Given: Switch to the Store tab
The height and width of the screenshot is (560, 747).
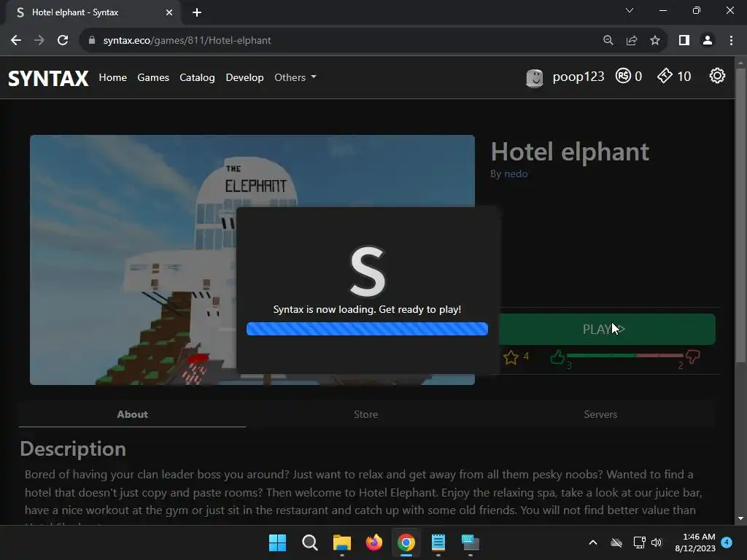Looking at the screenshot, I should (366, 414).
